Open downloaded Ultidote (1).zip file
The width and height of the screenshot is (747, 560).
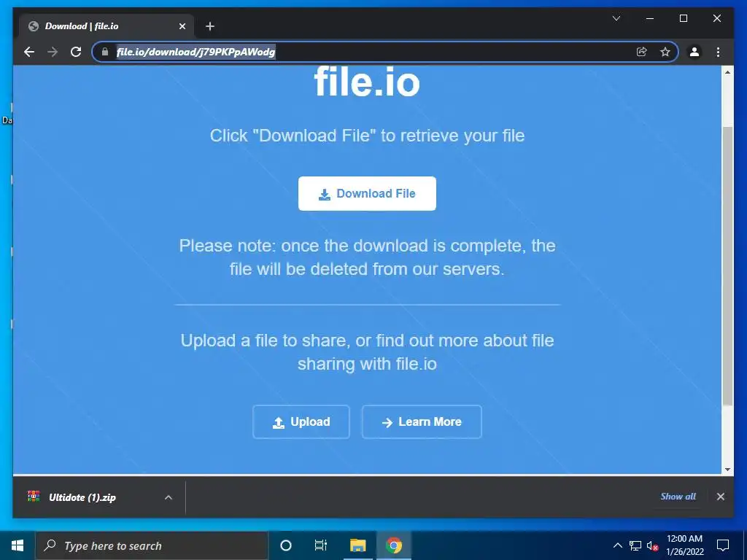(82, 497)
